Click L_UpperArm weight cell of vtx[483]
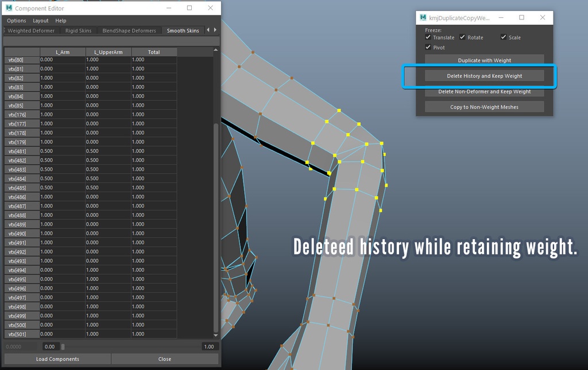 [x=109, y=169]
